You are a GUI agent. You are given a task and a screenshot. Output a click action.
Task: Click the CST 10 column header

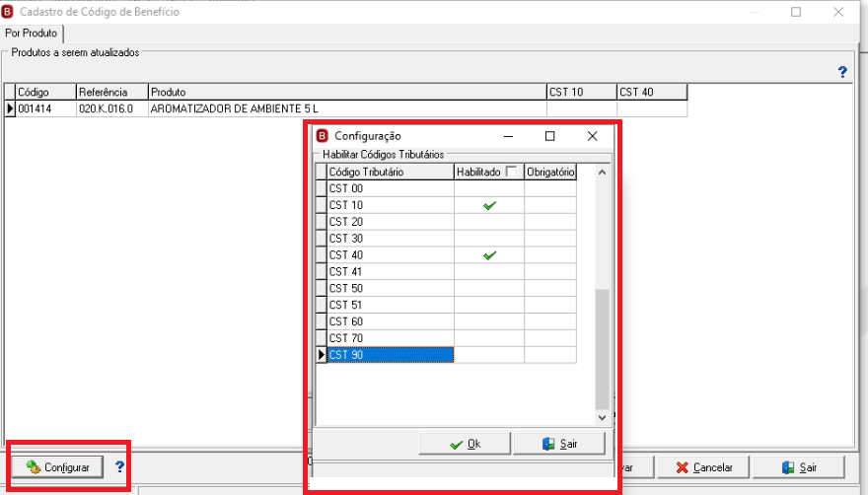(581, 92)
